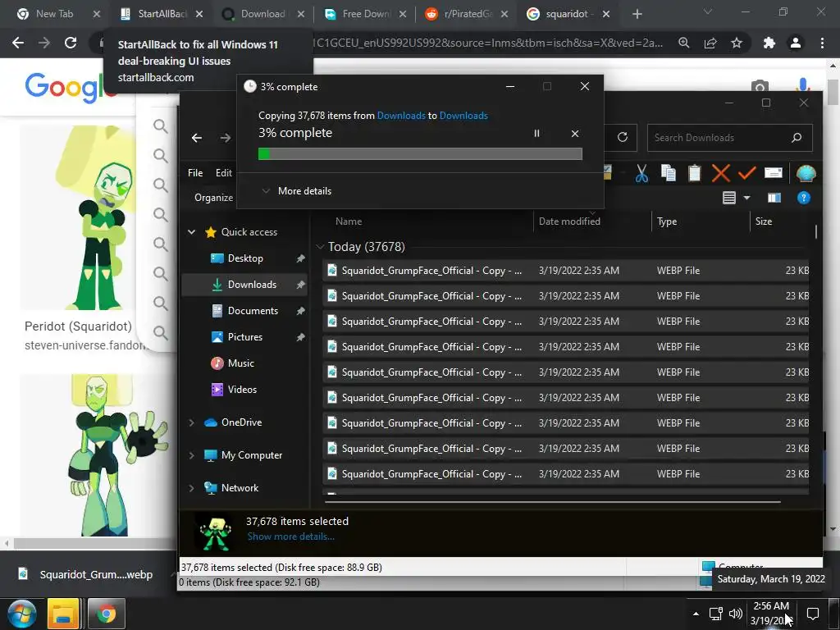Viewport: 840px width, 630px height.
Task: Refresh the Downloads folder view
Action: point(622,137)
